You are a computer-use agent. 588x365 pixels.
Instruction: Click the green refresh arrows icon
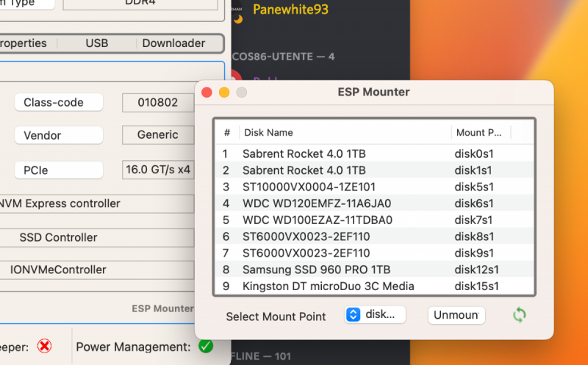pyautogui.click(x=520, y=315)
